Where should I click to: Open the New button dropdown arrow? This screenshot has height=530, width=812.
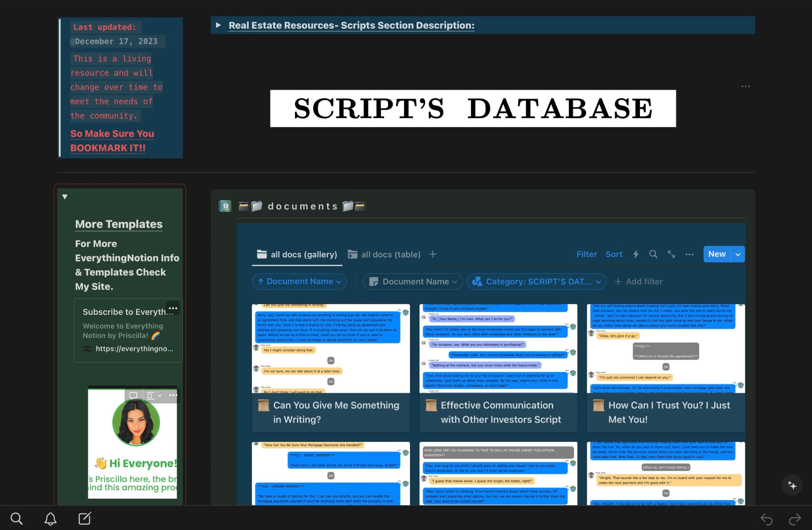[x=737, y=254]
